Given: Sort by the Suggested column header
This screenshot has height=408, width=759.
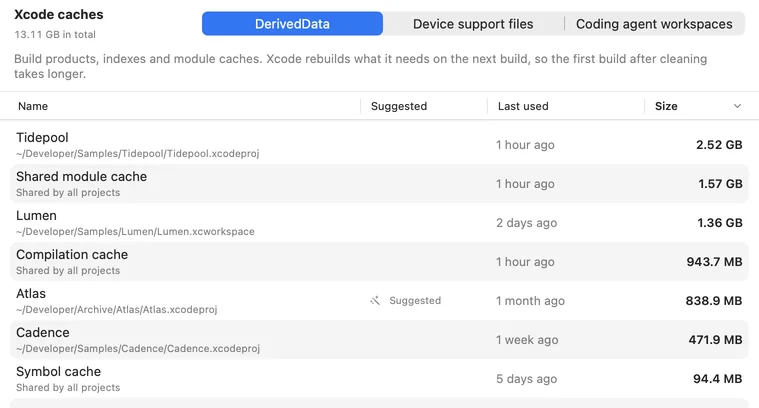Looking at the screenshot, I should [399, 106].
